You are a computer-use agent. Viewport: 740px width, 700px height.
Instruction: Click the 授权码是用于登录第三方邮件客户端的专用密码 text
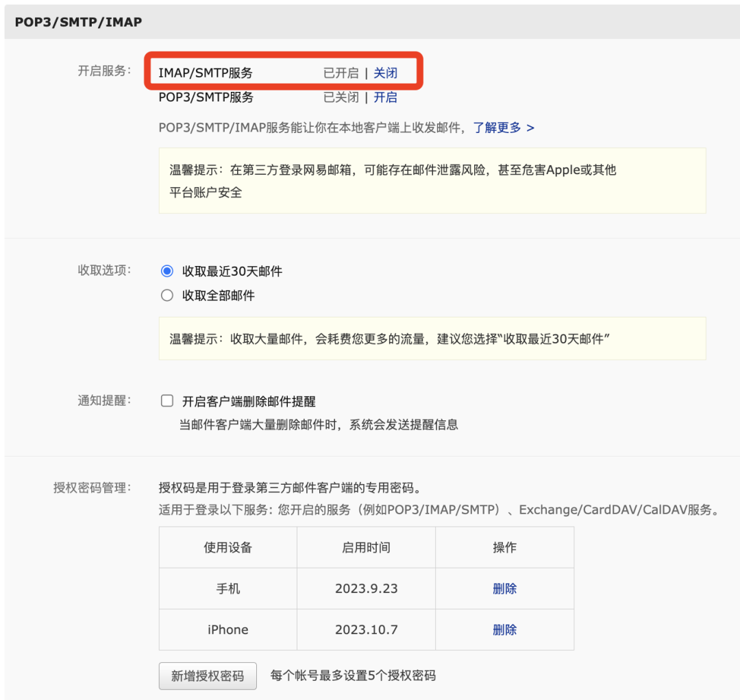click(290, 487)
